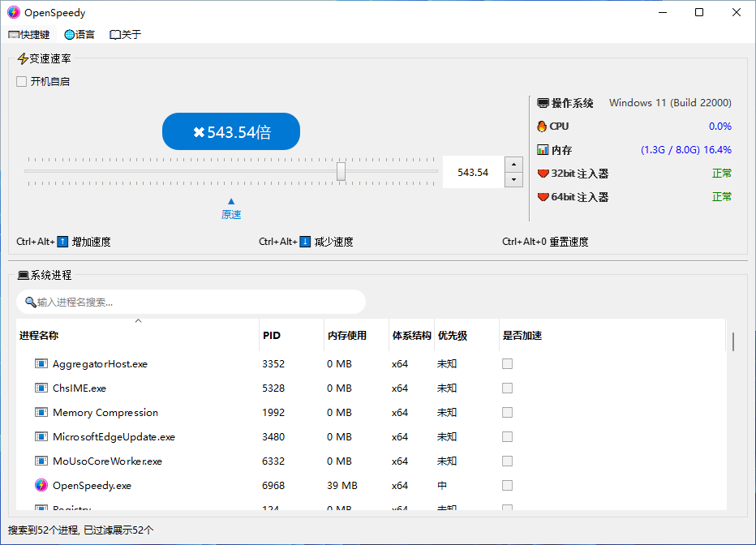The width and height of the screenshot is (756, 545).
Task: Click PID value 3352
Action: coord(273,364)
